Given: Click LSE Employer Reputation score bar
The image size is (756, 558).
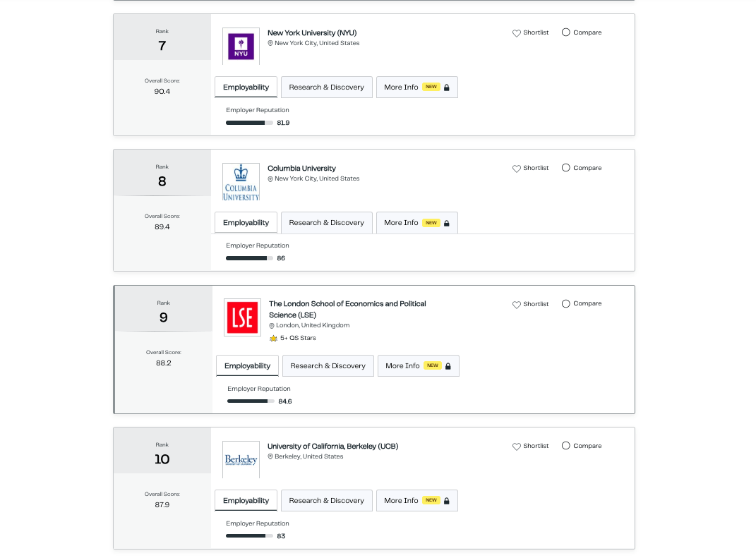Looking at the screenshot, I should (x=251, y=401).
